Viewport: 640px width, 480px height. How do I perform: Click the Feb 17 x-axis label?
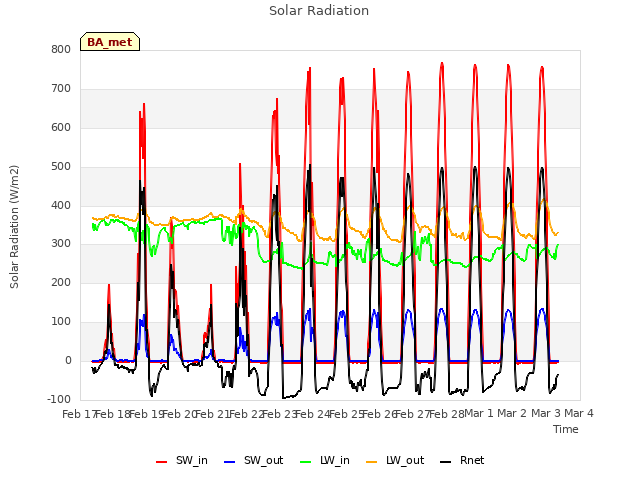tap(79, 414)
